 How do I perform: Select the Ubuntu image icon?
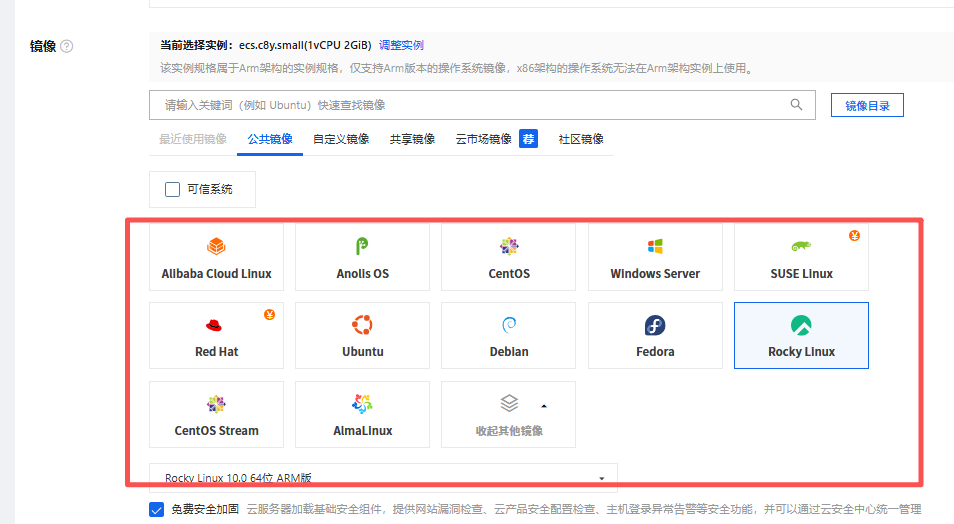click(x=362, y=325)
